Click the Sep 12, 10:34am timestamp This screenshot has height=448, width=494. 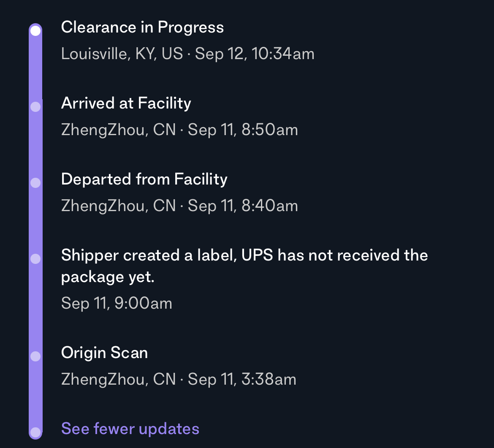[255, 54]
